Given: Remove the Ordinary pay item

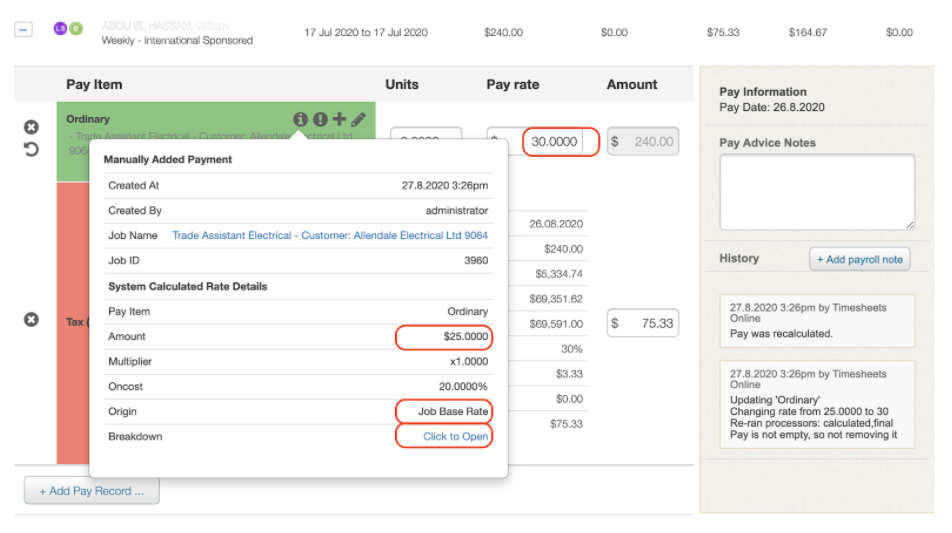Looking at the screenshot, I should pyautogui.click(x=31, y=127).
